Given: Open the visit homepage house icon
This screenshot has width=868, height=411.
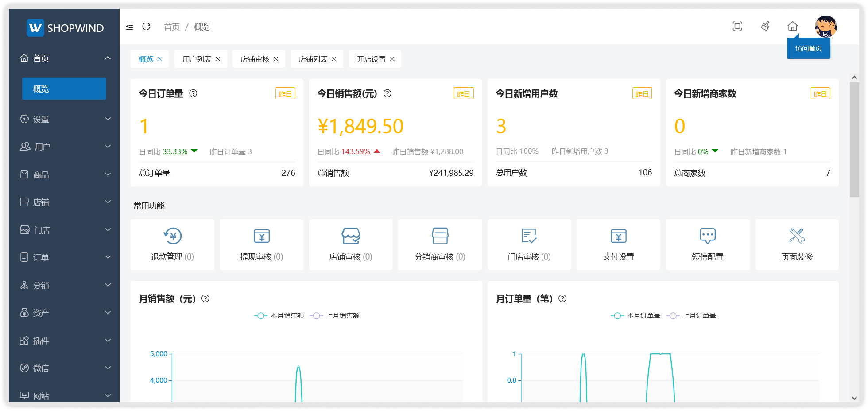Looking at the screenshot, I should 793,26.
